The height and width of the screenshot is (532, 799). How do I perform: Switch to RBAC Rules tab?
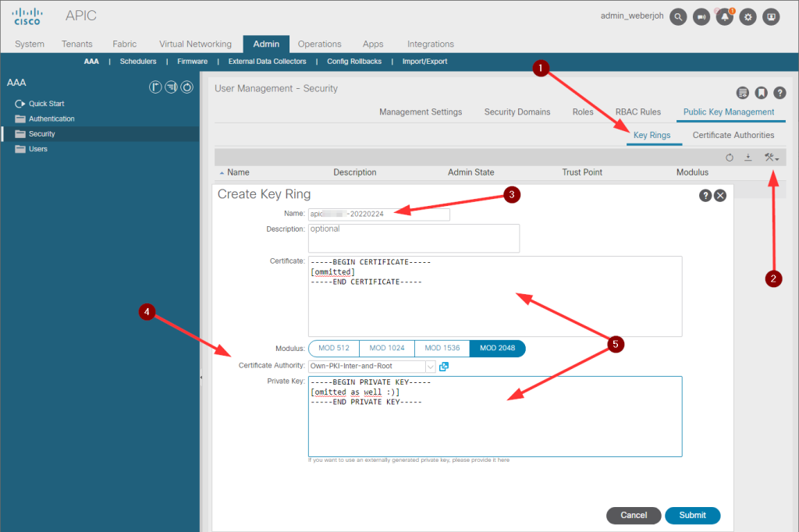click(638, 112)
